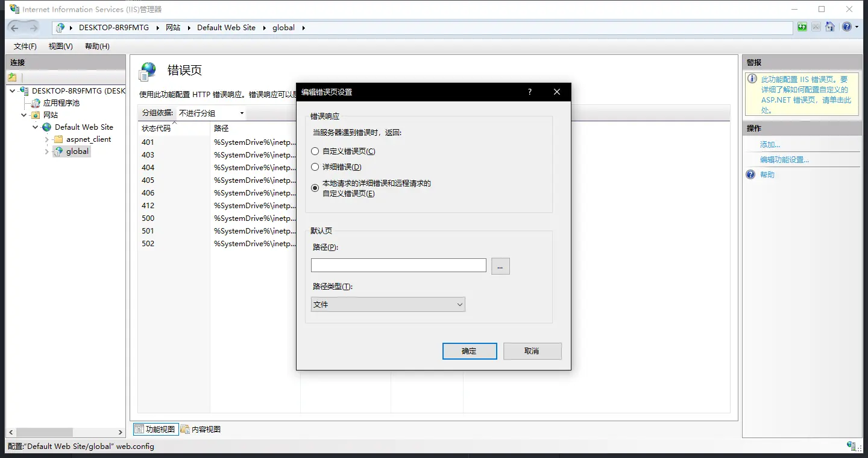Collapse the DESKTOP-8R9FMTG server node
The height and width of the screenshot is (458, 868).
point(13,91)
